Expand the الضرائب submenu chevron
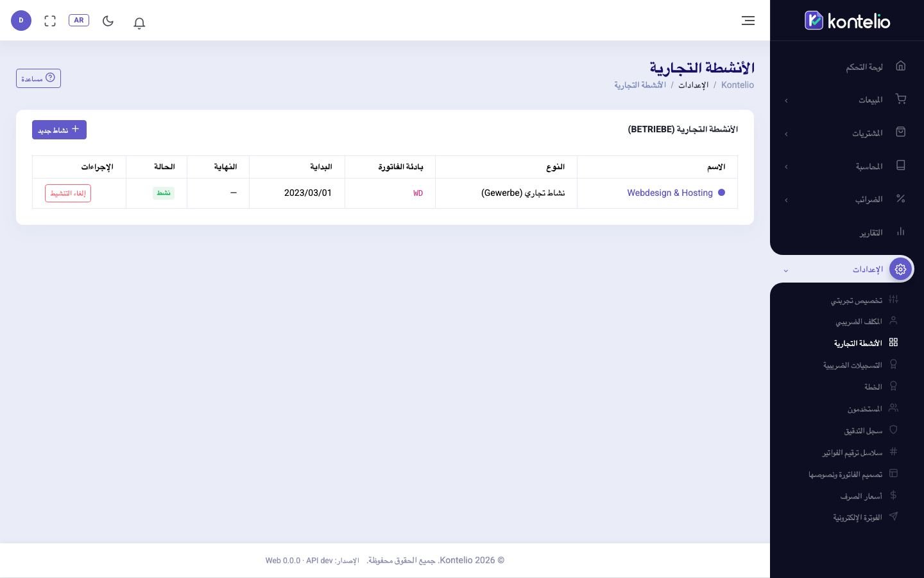Viewport: 924px width, 578px height. 786,200
